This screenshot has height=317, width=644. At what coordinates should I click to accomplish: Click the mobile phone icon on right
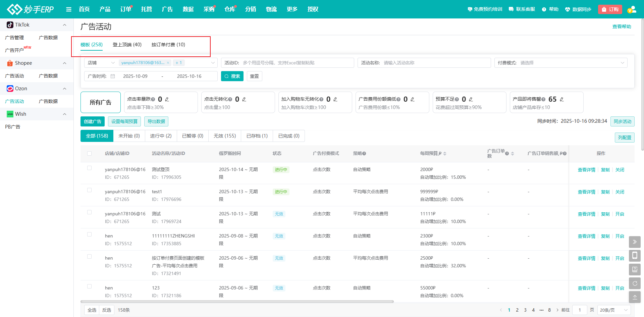pos(635,256)
